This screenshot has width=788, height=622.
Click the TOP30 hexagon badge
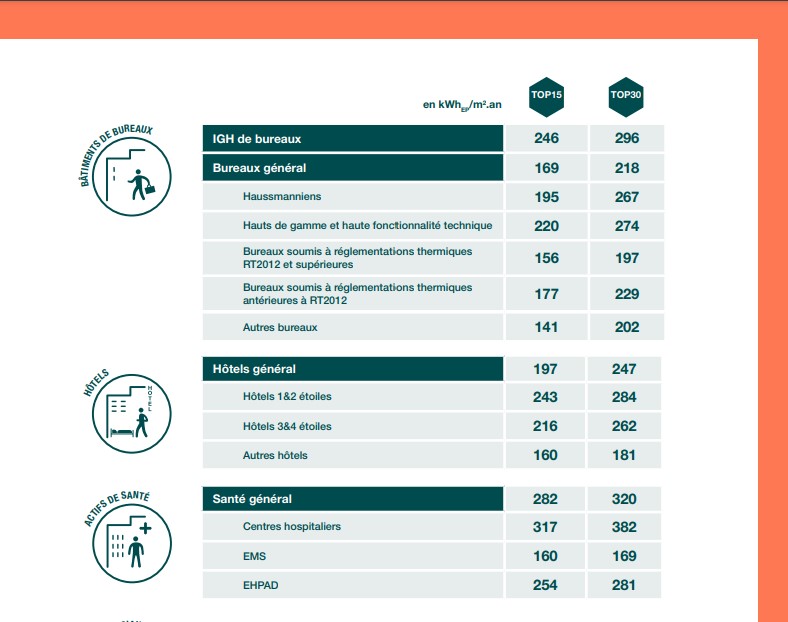[x=626, y=97]
